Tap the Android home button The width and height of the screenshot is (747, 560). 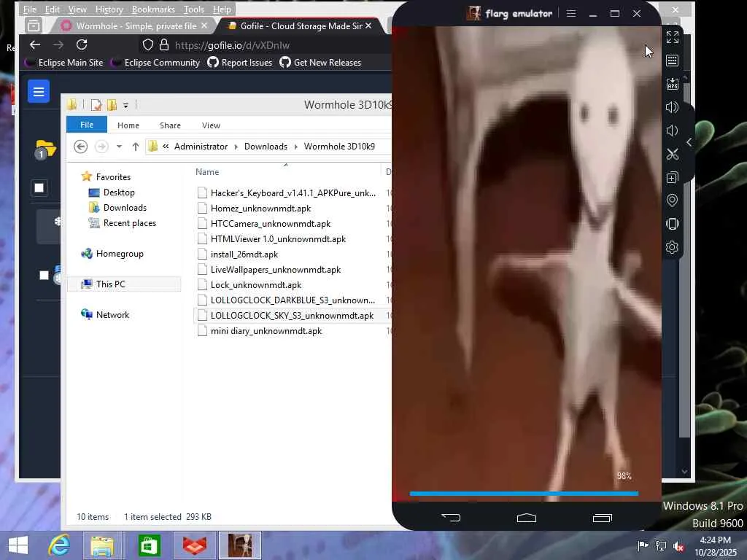pyautogui.click(x=527, y=518)
